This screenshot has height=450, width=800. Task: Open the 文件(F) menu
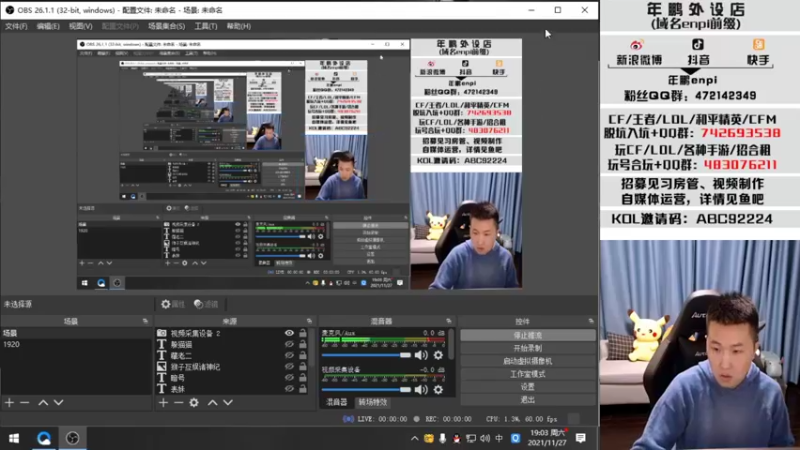point(16,26)
